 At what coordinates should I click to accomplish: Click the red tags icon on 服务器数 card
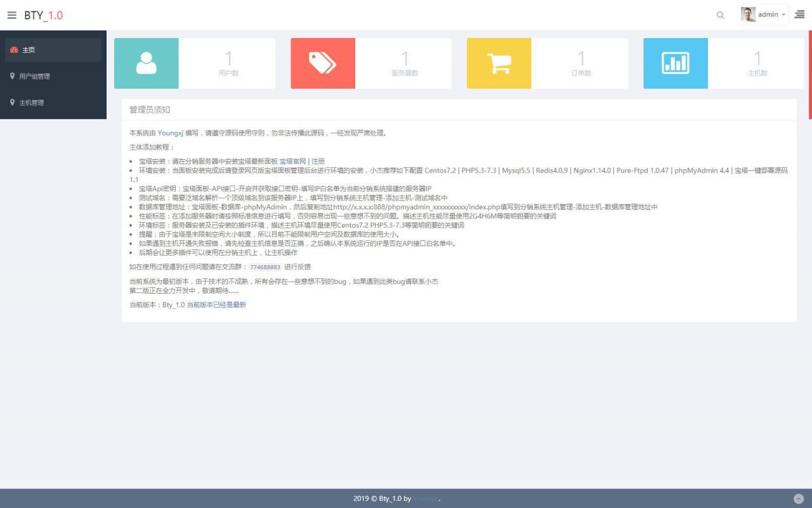[x=323, y=63]
